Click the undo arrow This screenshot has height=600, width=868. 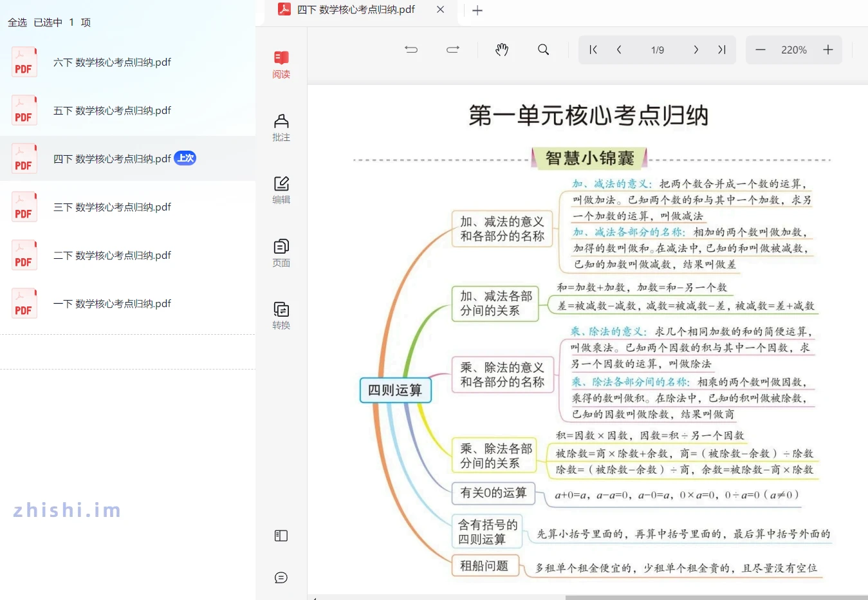click(411, 50)
